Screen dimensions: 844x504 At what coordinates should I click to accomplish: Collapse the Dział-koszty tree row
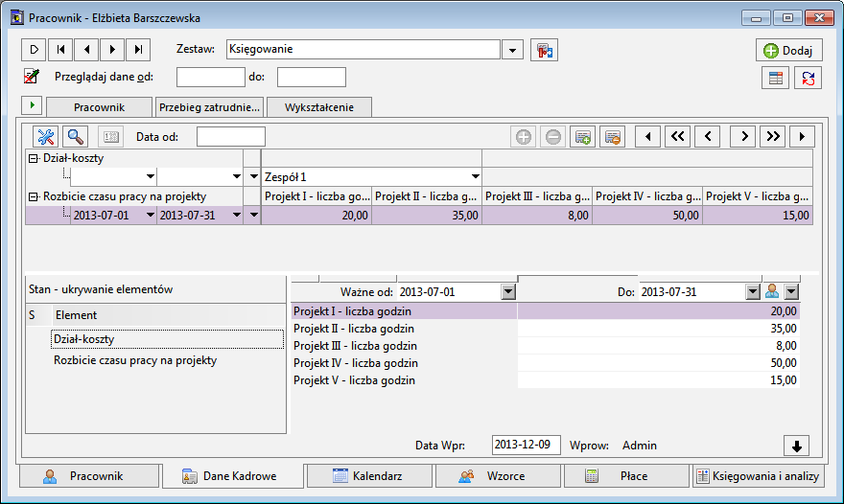pyautogui.click(x=34, y=158)
